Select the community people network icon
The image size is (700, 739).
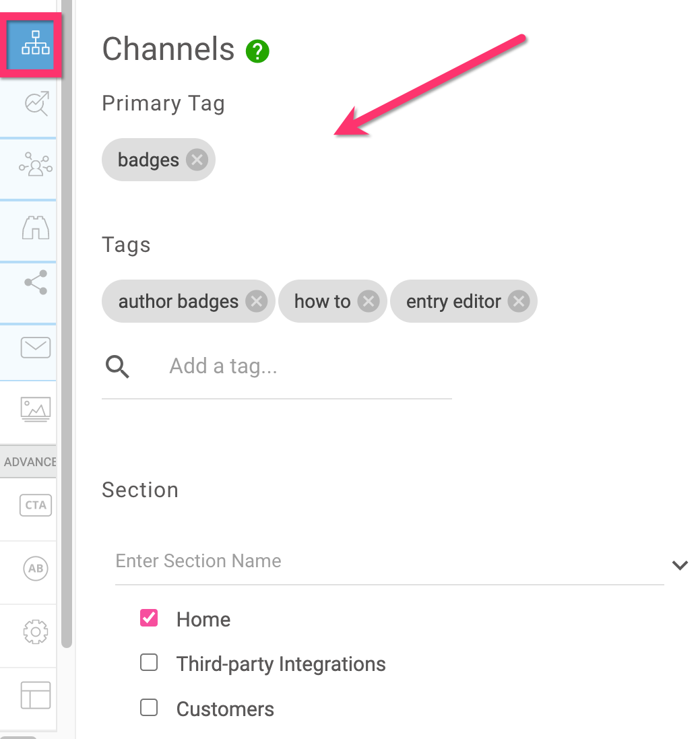[36, 165]
